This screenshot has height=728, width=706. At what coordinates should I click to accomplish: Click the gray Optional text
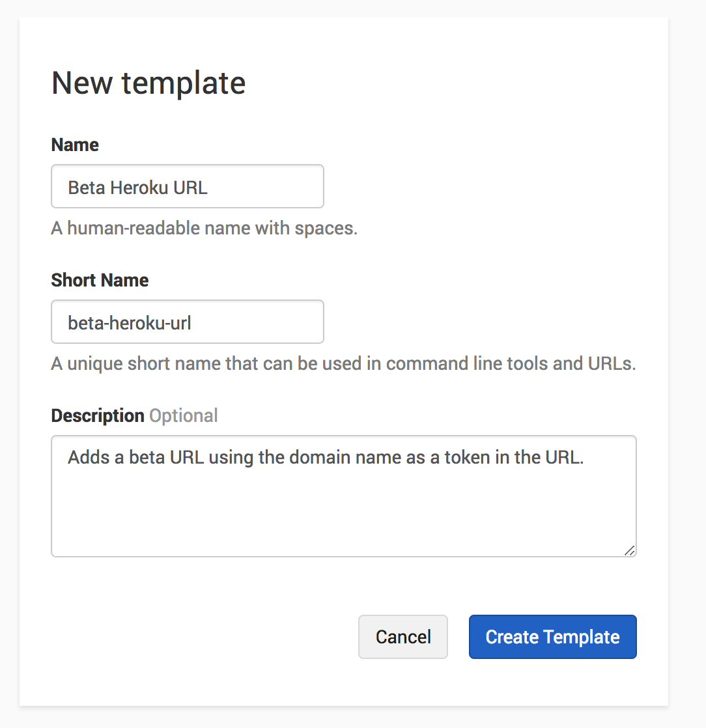click(x=184, y=415)
